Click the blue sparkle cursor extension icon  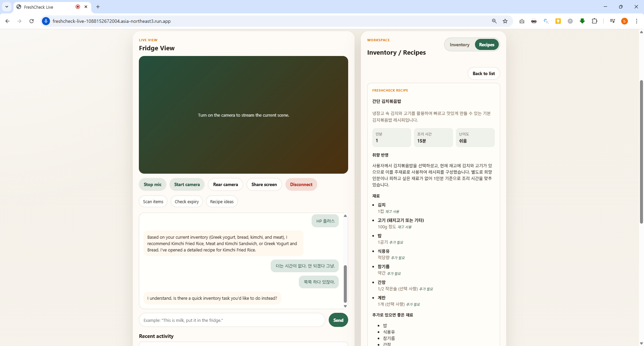pos(546,21)
